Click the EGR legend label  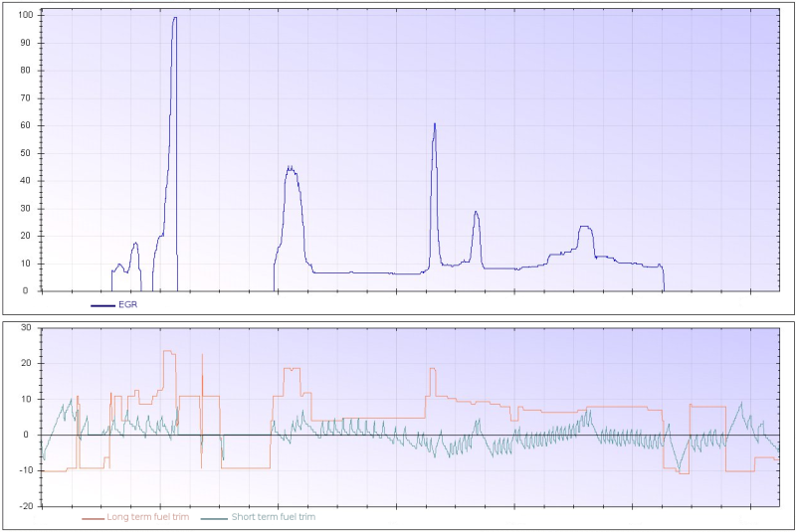coord(128,305)
